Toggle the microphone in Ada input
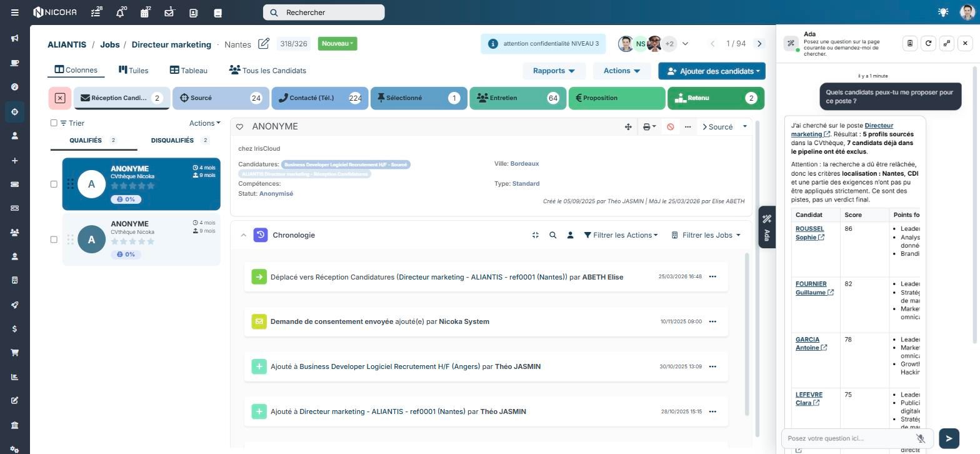 [920, 438]
